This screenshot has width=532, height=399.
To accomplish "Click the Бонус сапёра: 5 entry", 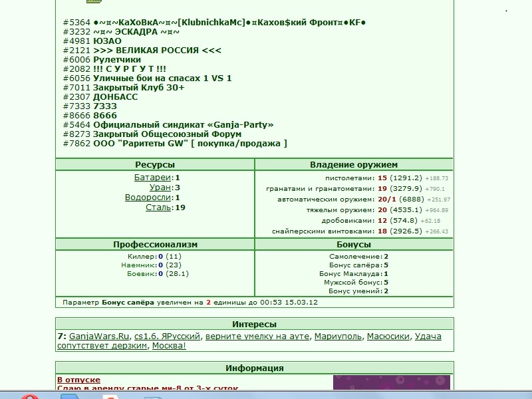I will point(358,265).
